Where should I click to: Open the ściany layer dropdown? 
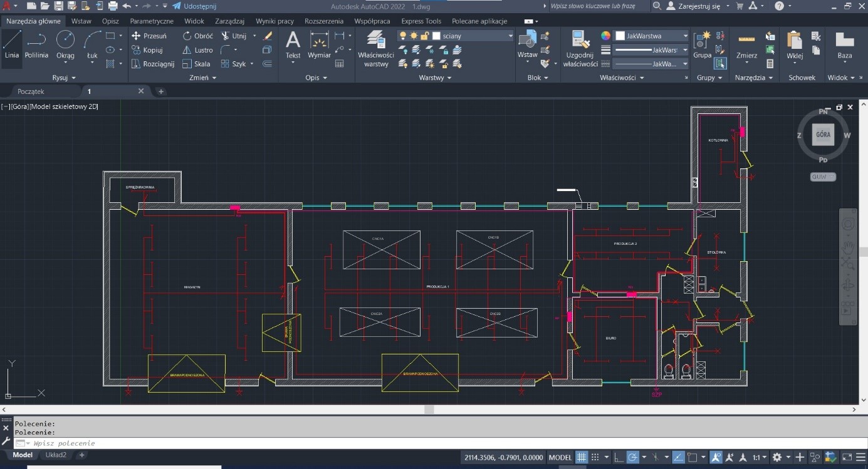510,36
